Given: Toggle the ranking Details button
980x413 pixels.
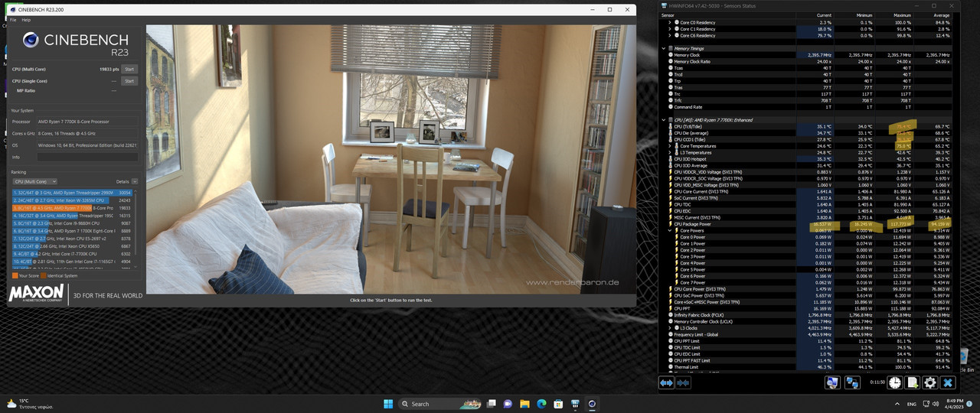Looking at the screenshot, I should point(134,181).
